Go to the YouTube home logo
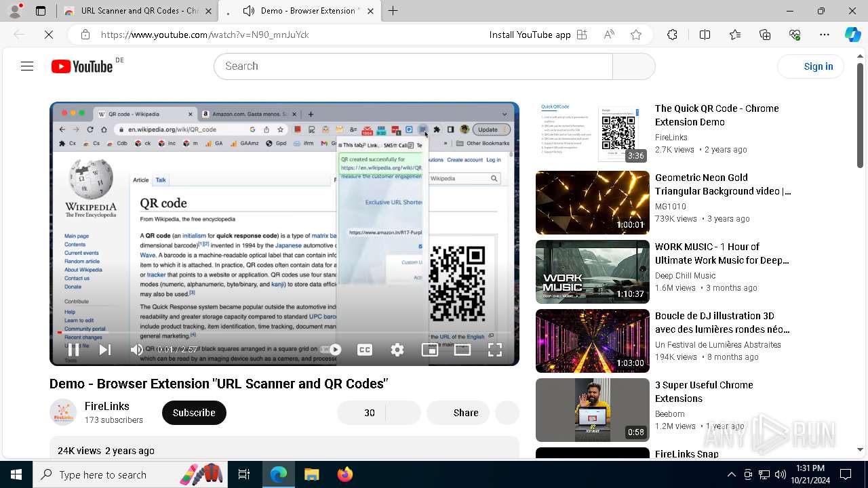Image resolution: width=868 pixels, height=488 pixels. coord(82,66)
